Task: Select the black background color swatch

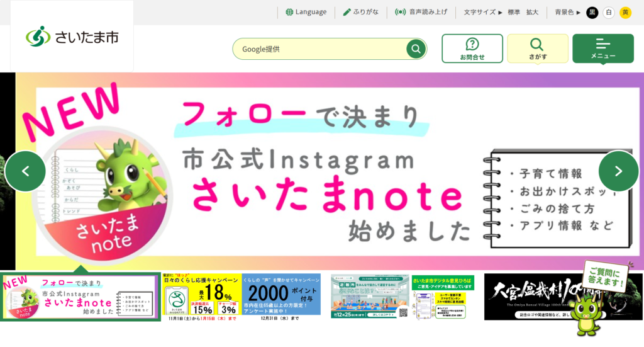Action: pos(592,13)
